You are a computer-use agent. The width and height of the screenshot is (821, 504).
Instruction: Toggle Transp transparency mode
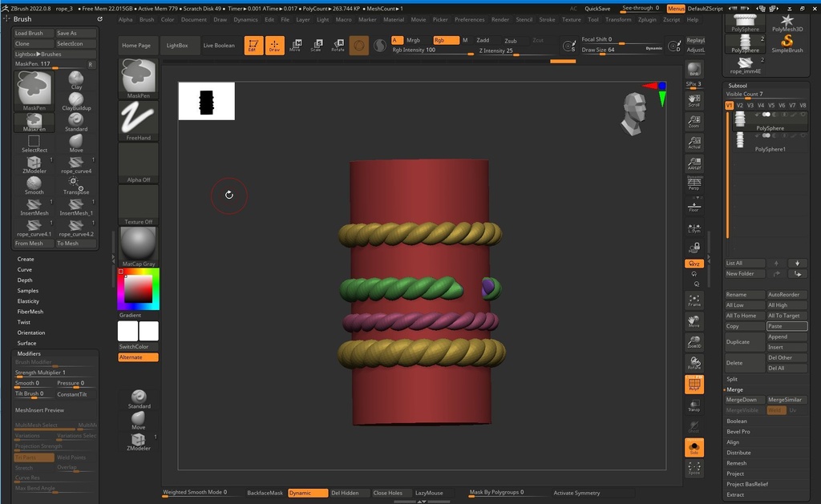coord(694,405)
